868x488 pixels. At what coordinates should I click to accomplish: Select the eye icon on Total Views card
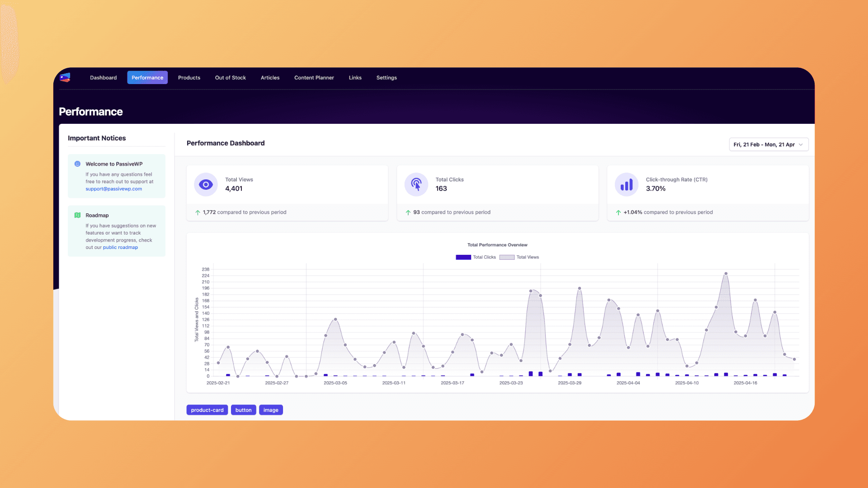click(x=206, y=184)
